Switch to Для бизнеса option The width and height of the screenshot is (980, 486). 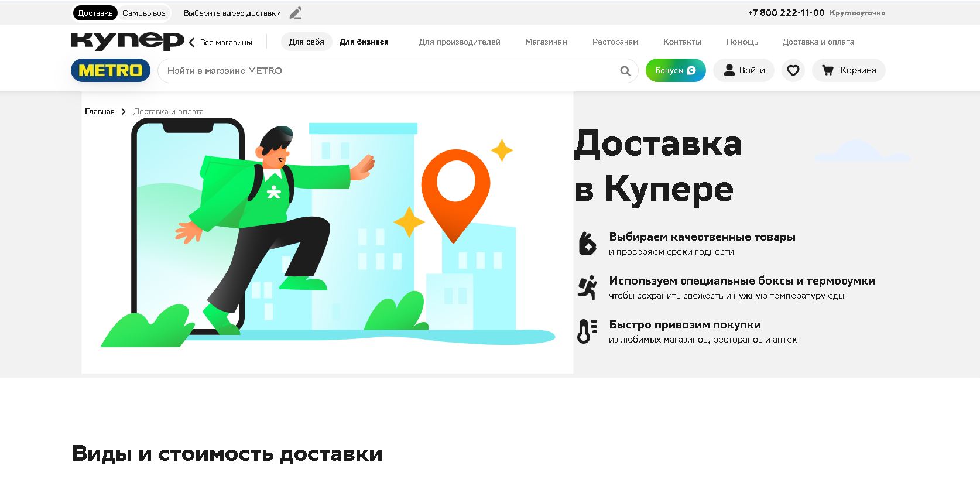point(364,42)
